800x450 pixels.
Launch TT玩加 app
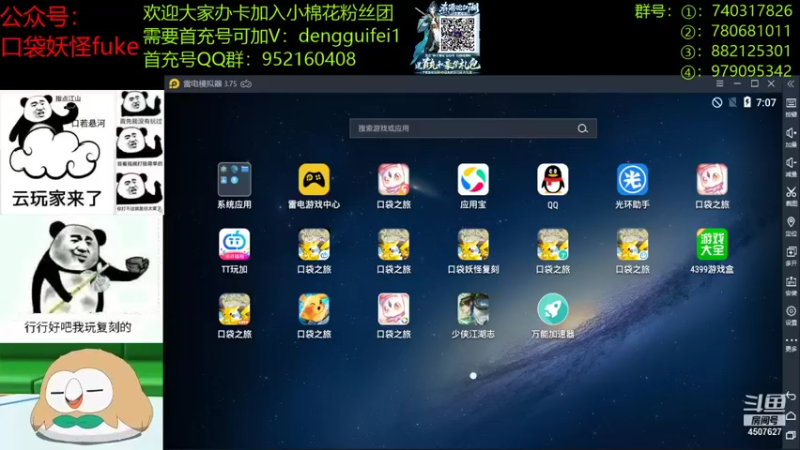coord(234,244)
